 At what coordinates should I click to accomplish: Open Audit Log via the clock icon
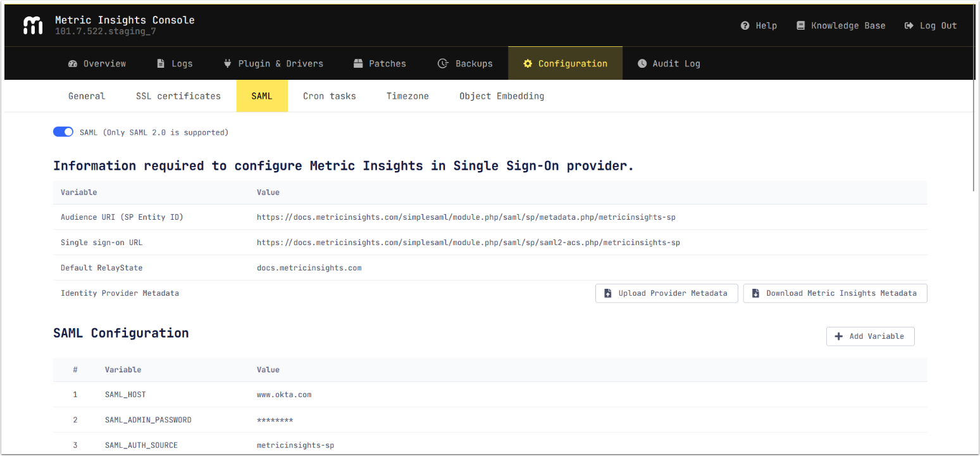click(x=642, y=64)
